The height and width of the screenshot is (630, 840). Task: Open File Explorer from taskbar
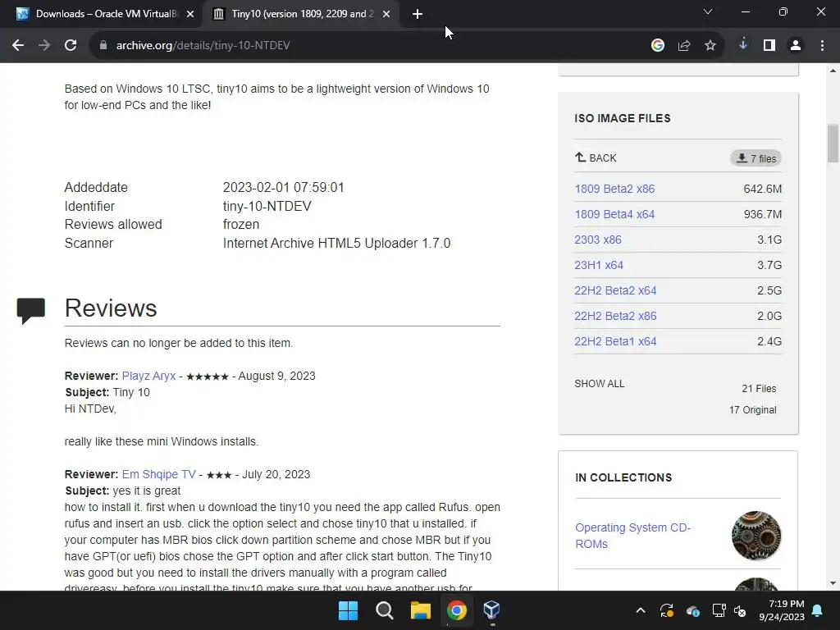421,610
